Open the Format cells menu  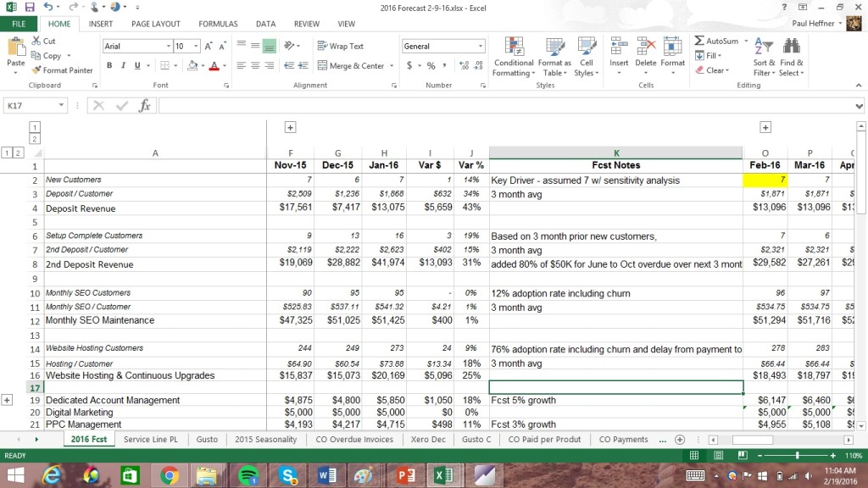click(x=672, y=56)
